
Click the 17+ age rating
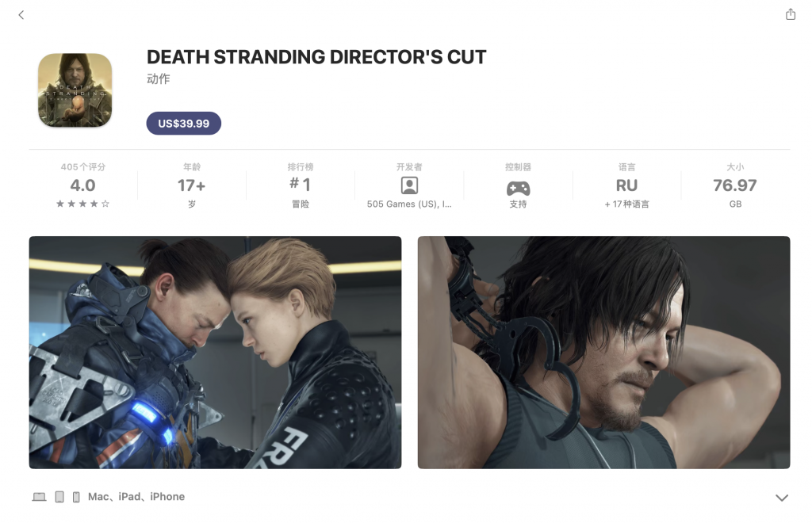tap(192, 185)
